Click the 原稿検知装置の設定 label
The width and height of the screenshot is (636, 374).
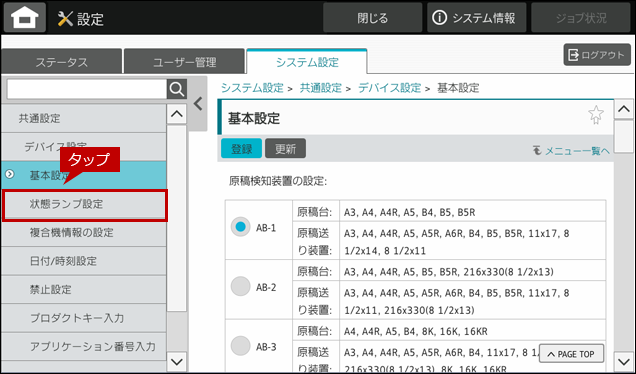(x=278, y=181)
